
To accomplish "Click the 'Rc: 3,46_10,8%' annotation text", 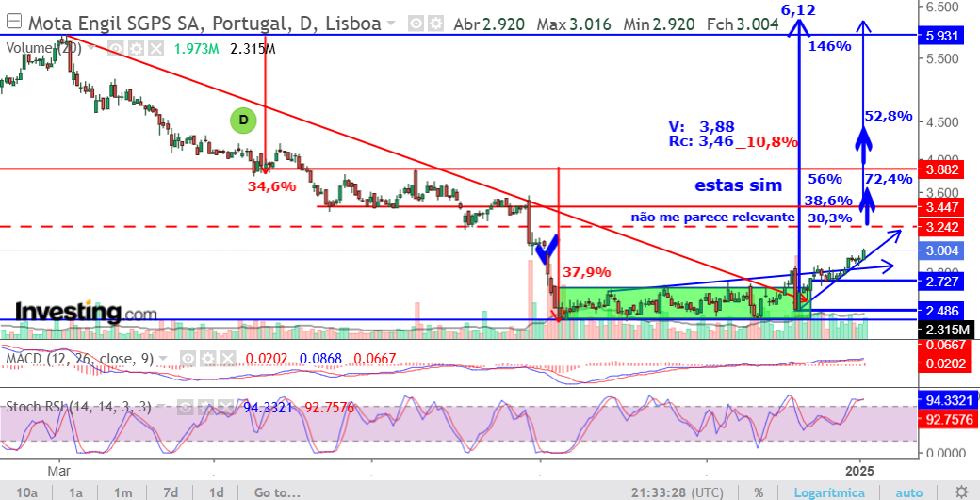I will click(733, 141).
